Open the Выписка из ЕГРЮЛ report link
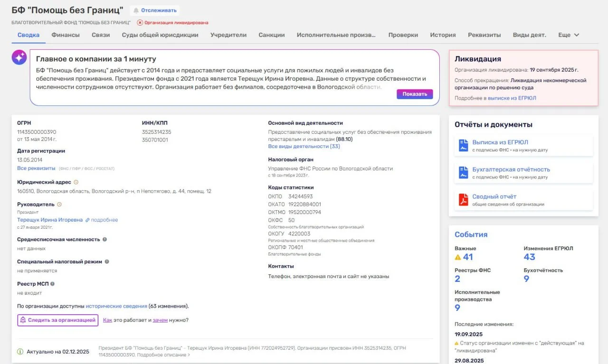The width and height of the screenshot is (608, 364). click(500, 142)
